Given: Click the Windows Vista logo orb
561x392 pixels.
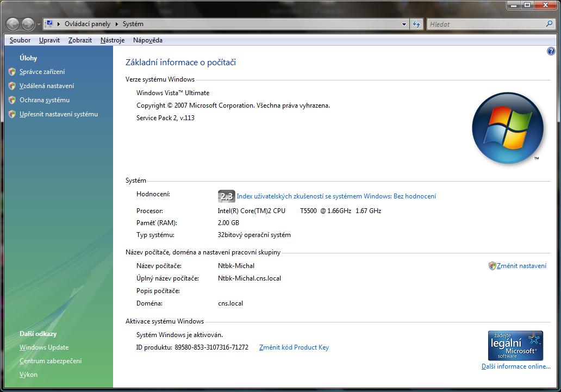Looking at the screenshot, I should pyautogui.click(x=508, y=128).
